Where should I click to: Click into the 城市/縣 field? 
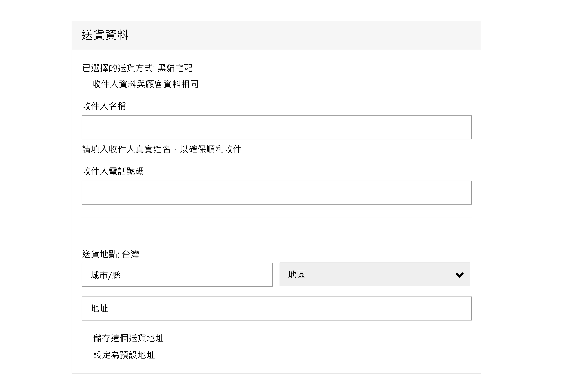coord(177,275)
